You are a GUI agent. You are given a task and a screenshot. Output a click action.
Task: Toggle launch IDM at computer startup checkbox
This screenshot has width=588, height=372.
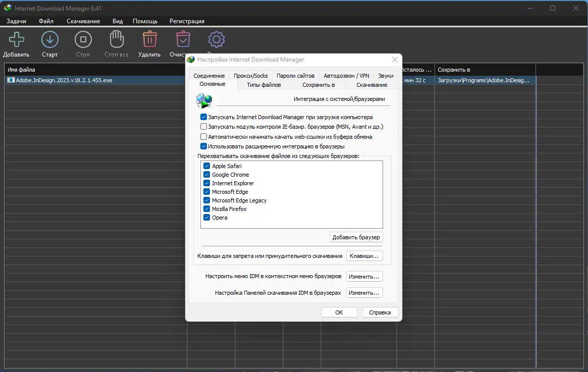(x=203, y=117)
